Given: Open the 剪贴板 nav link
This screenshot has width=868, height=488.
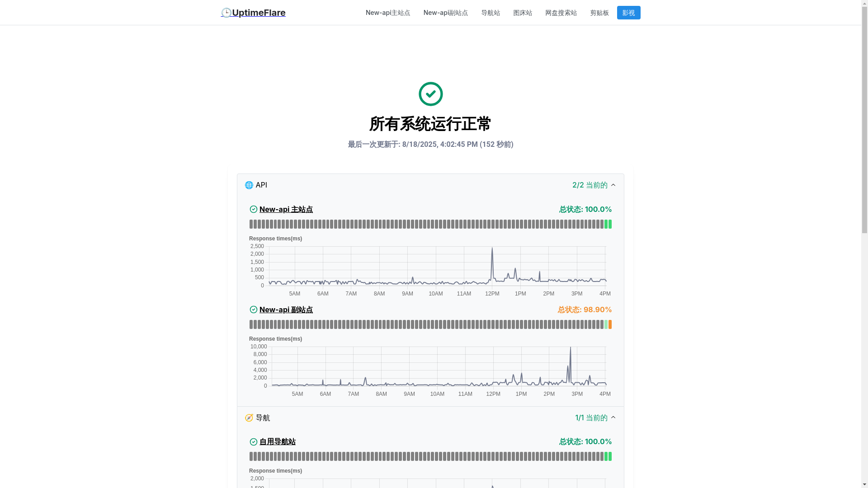Looking at the screenshot, I should click(x=599, y=13).
